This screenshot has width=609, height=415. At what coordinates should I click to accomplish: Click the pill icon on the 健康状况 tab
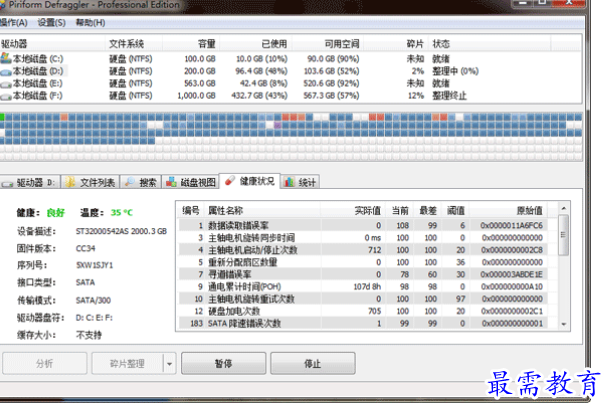tap(230, 181)
